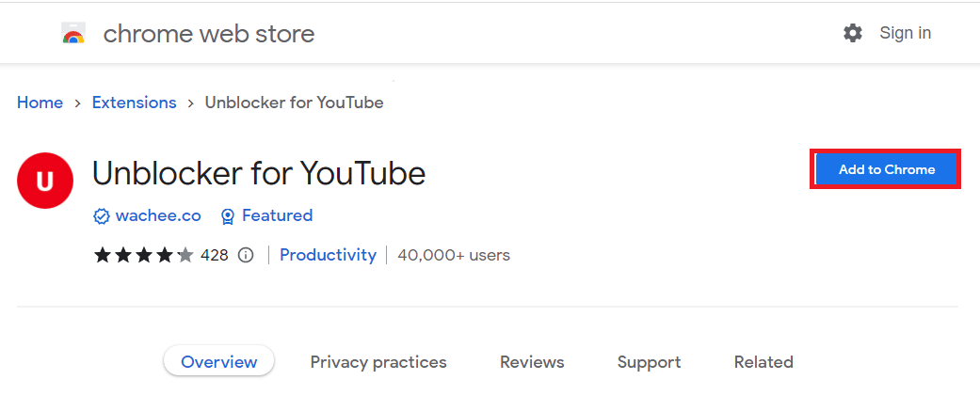Click the red Unblocker extension icon

45,181
